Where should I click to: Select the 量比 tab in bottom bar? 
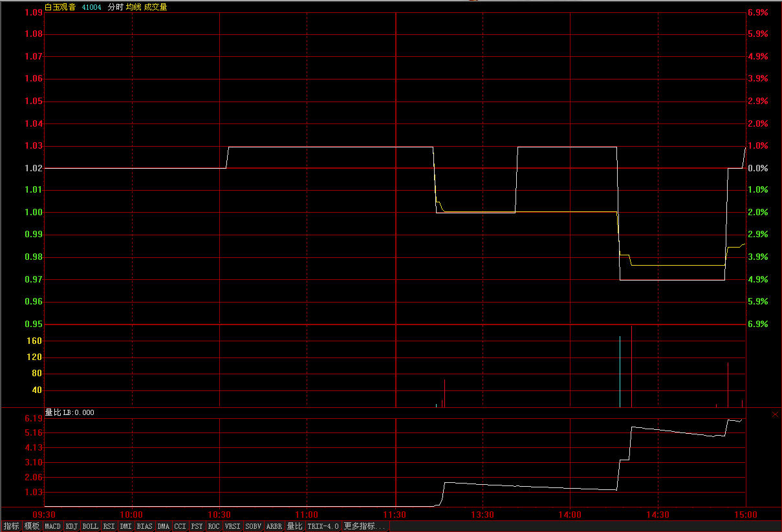(x=294, y=526)
